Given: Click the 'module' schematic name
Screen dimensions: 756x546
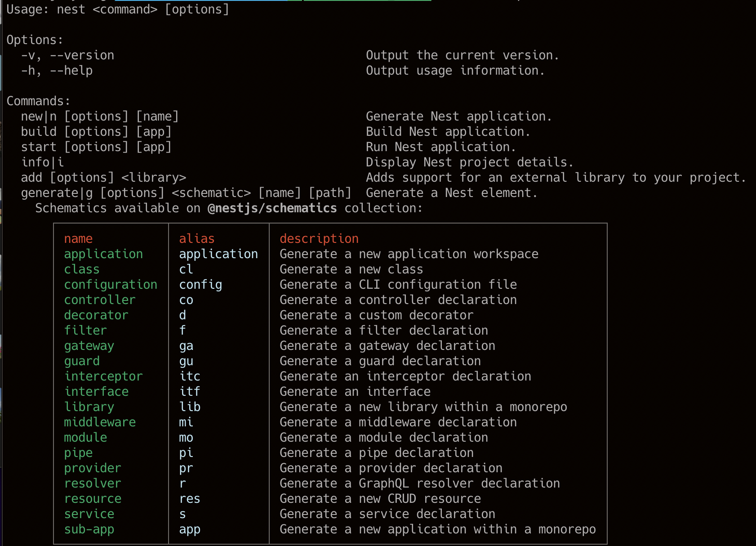Looking at the screenshot, I should [85, 438].
